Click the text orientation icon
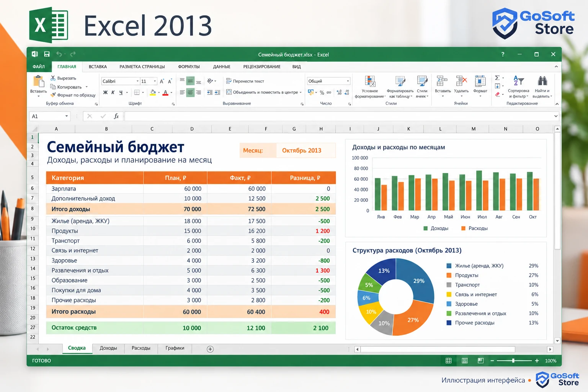This screenshot has width=588, height=392. (x=210, y=81)
